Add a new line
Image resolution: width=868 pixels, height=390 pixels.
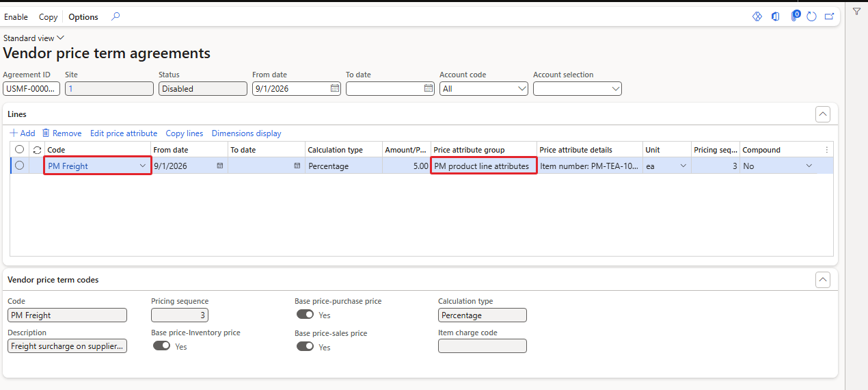pos(23,133)
